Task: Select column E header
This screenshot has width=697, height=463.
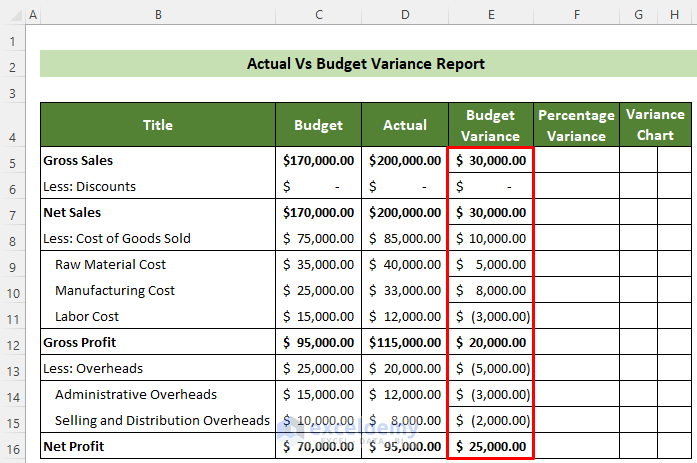Action: pos(491,15)
